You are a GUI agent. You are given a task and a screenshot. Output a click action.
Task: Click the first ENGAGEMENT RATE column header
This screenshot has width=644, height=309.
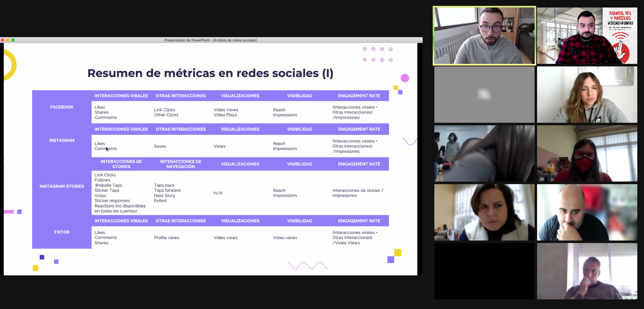click(359, 96)
